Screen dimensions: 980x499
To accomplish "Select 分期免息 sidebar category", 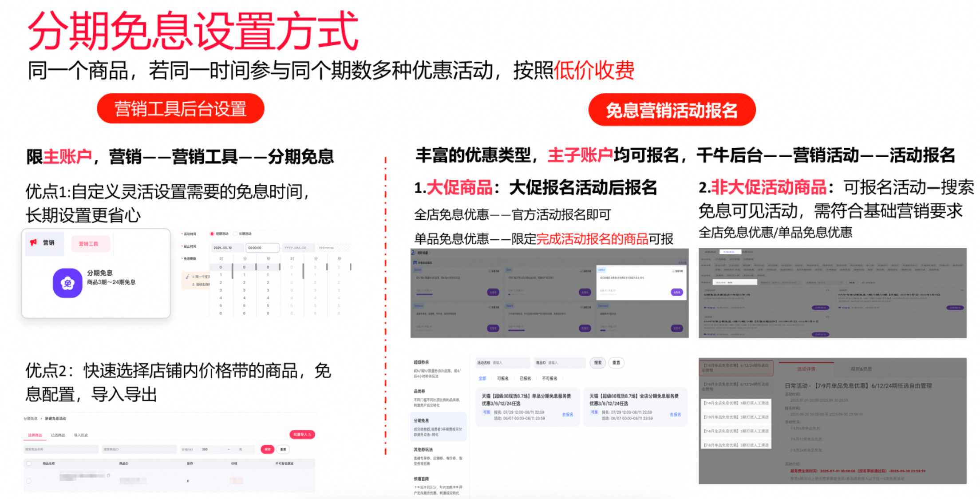I will [439, 427].
